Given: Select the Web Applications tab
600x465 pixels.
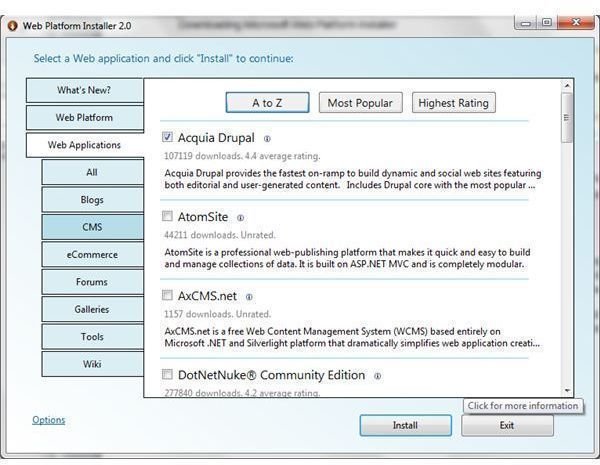Looking at the screenshot, I should 85,145.
